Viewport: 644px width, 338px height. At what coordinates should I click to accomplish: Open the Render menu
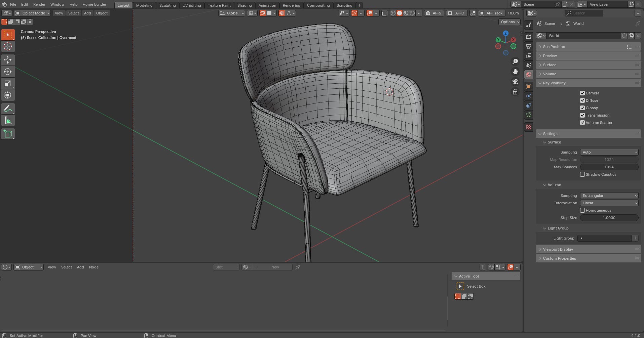pyautogui.click(x=39, y=4)
